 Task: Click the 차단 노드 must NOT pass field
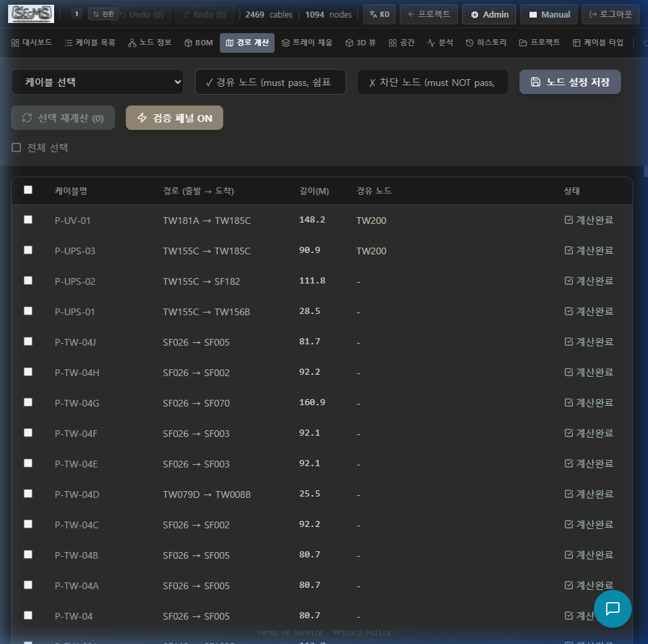(x=433, y=82)
